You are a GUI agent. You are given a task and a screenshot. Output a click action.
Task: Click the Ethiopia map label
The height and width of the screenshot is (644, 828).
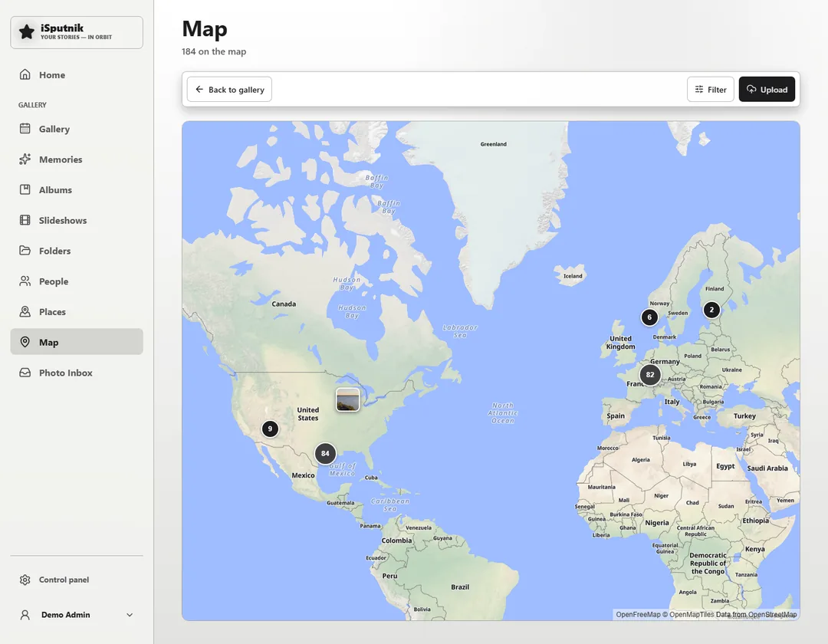756,521
